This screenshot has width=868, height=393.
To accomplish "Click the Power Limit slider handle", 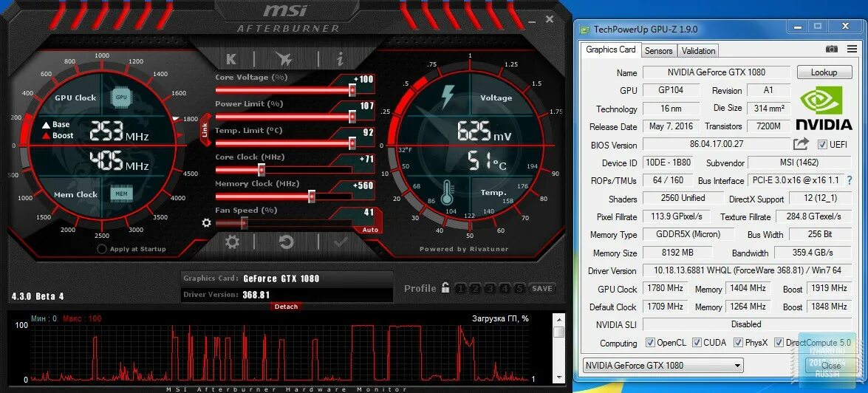I will coord(352,116).
